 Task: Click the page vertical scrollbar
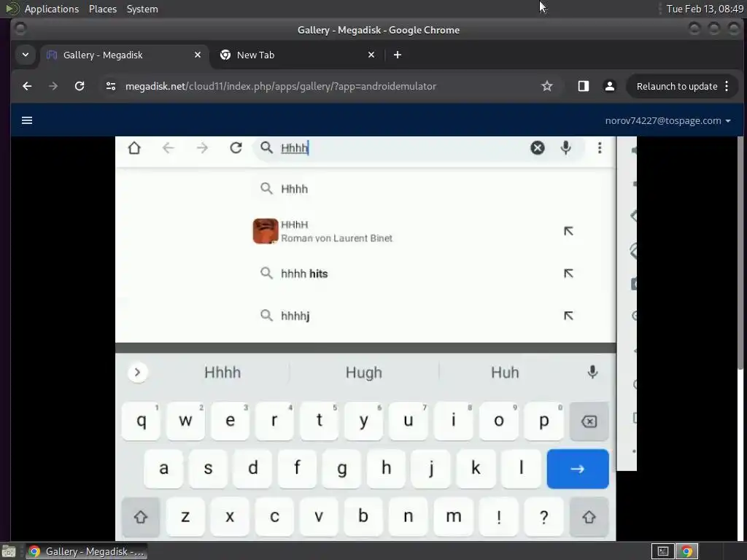point(741,252)
